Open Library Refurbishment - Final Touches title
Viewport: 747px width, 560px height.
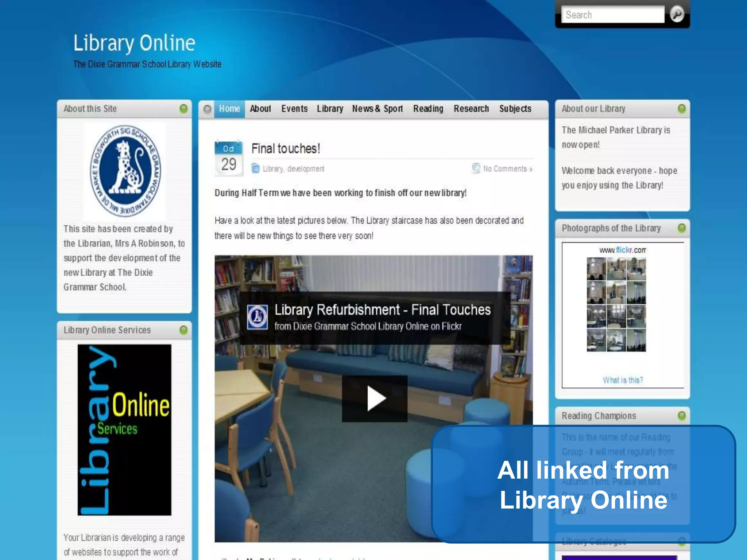(x=383, y=310)
